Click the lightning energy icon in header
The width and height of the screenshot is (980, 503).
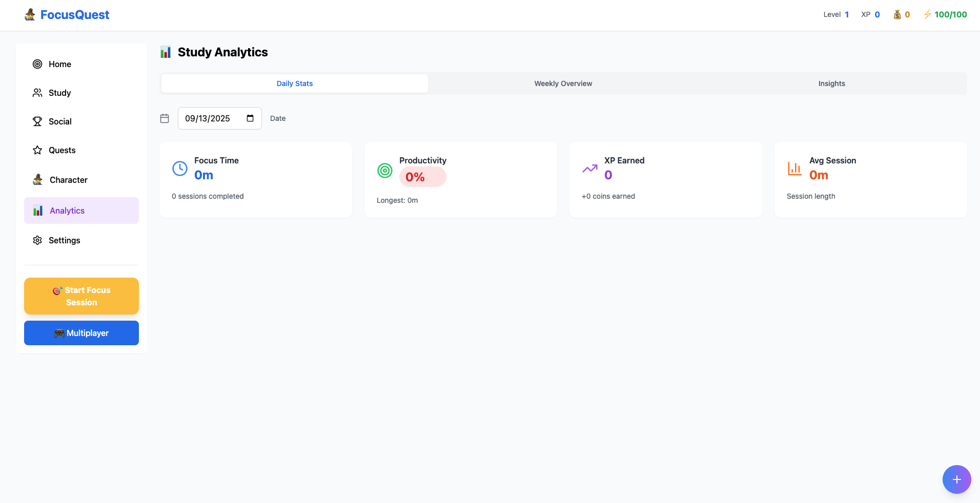click(x=927, y=14)
